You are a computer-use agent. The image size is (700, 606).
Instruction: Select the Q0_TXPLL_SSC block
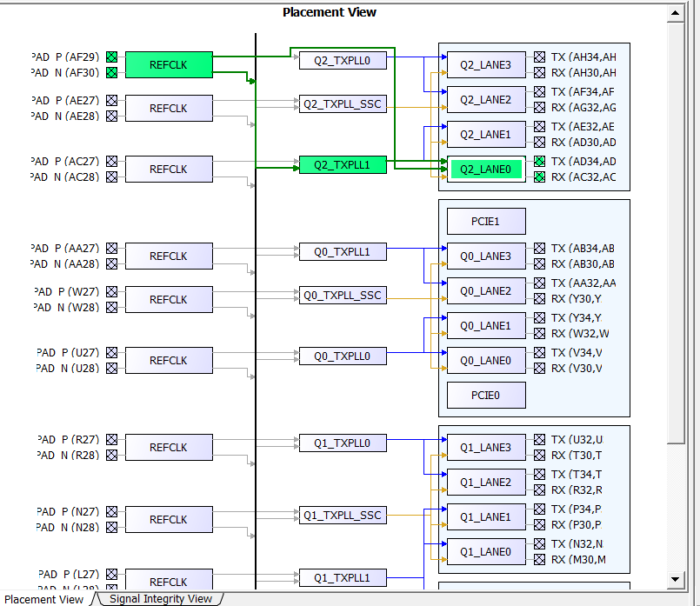point(343,296)
